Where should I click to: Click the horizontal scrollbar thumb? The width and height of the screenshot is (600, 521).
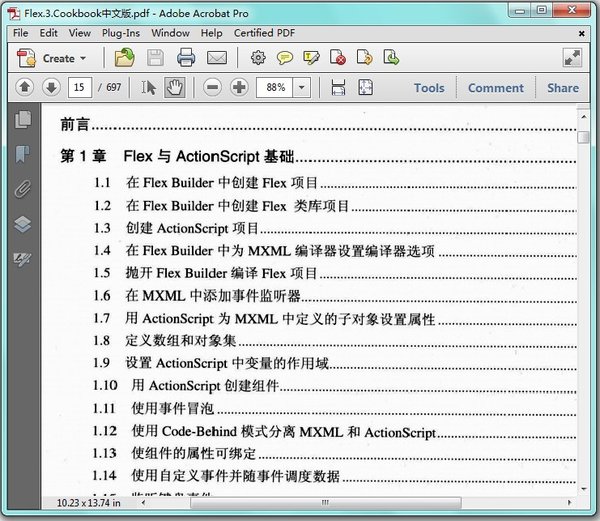[325, 502]
